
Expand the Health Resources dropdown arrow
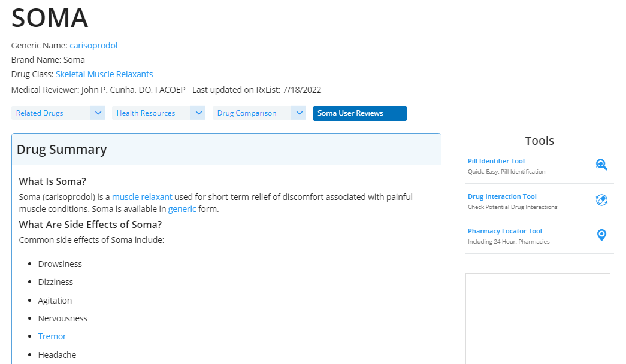click(x=198, y=113)
